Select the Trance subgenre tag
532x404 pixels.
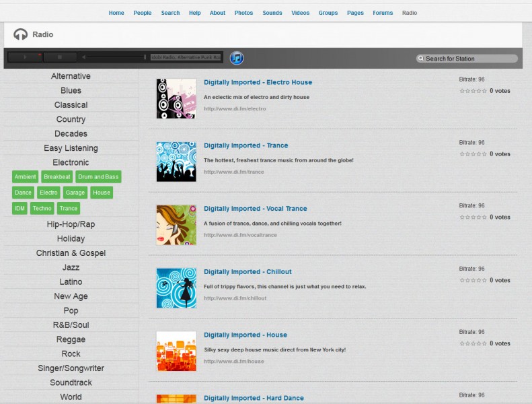(x=69, y=208)
